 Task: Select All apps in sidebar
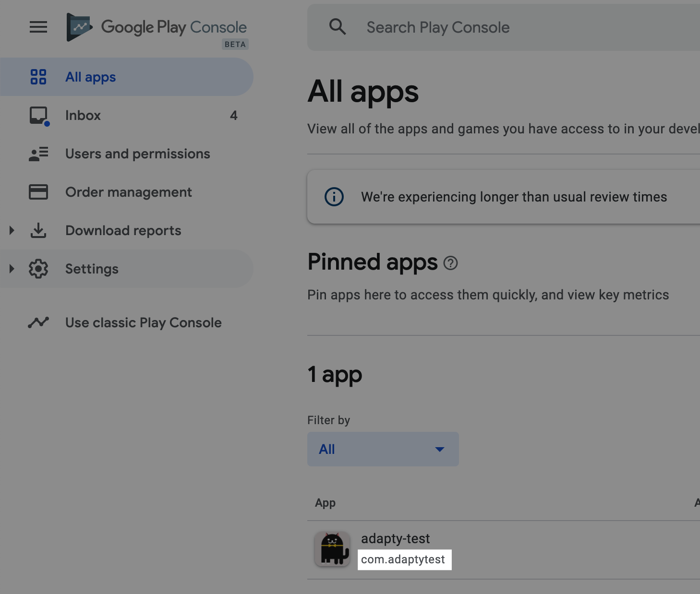click(x=127, y=77)
